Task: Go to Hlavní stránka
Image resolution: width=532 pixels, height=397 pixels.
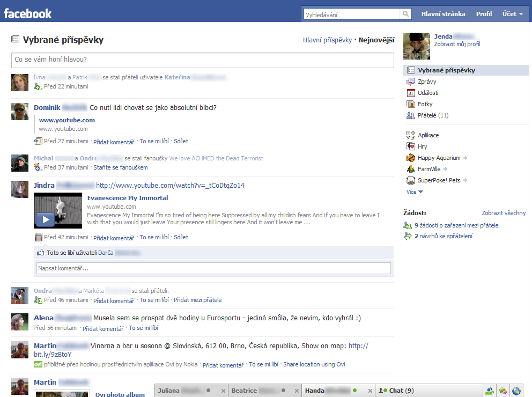Action: point(443,14)
